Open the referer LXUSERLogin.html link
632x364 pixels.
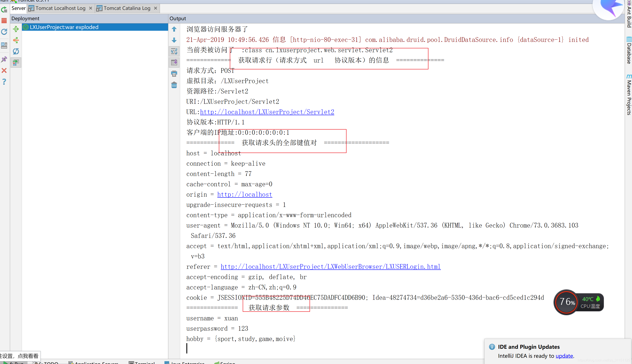(x=330, y=267)
